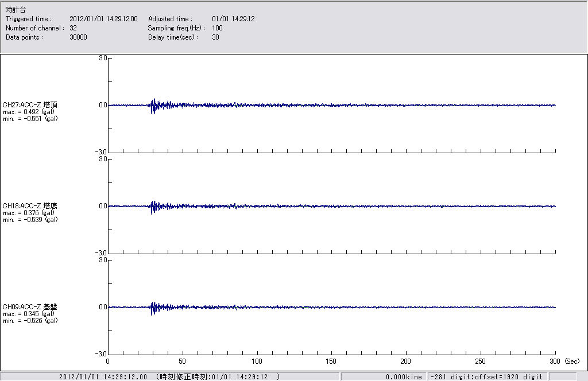Click the 150 tick label on time axis

pos(331,361)
